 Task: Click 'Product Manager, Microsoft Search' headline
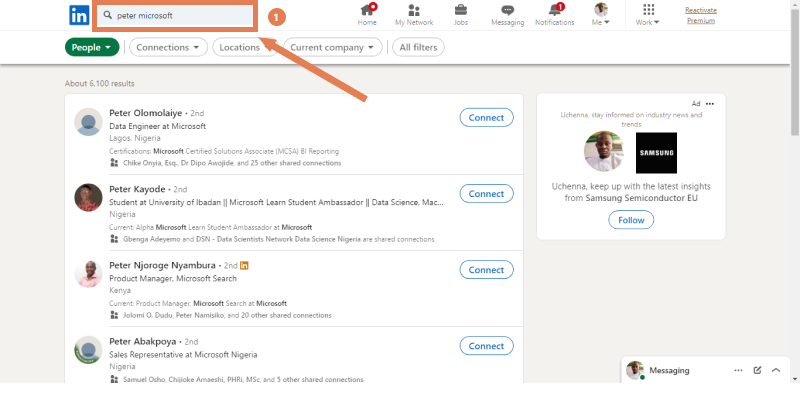(173, 278)
